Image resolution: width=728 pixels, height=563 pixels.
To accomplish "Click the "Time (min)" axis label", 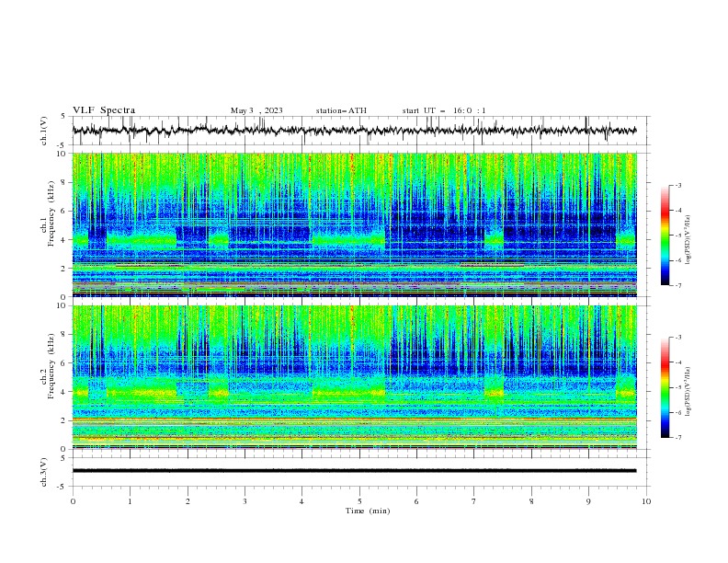I will 368,511.
